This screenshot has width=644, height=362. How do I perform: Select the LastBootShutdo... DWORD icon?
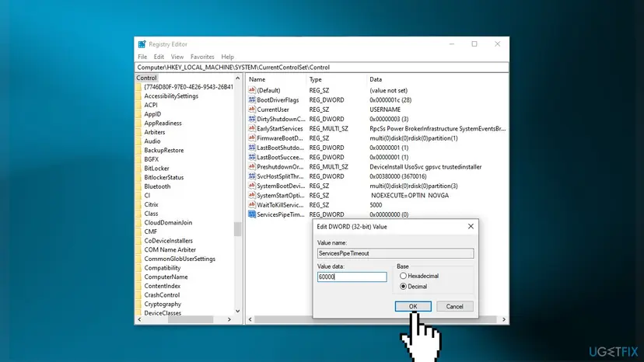(252, 148)
